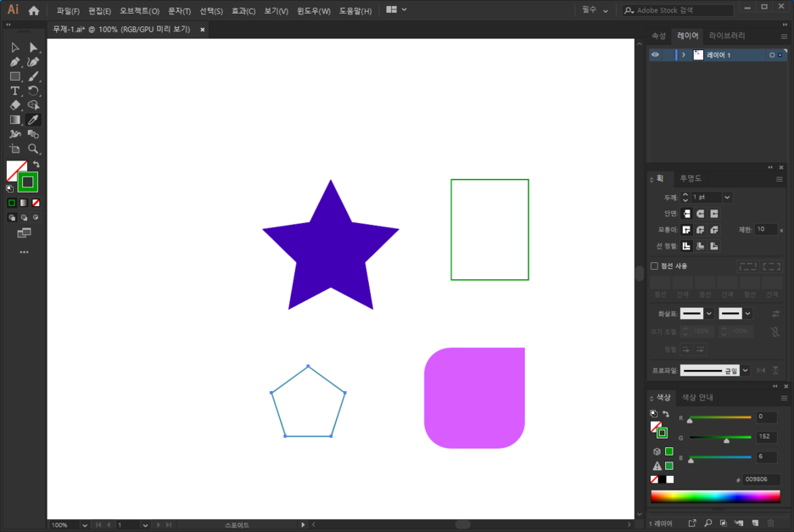Set projecting cap stroke option
Viewport: 794px width, 532px height.
(x=714, y=214)
